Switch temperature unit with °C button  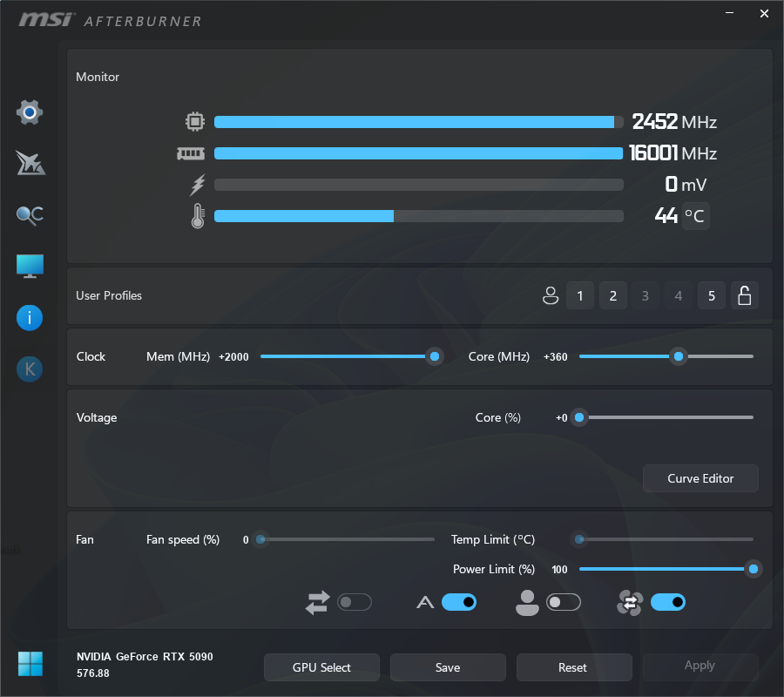pyautogui.click(x=695, y=216)
